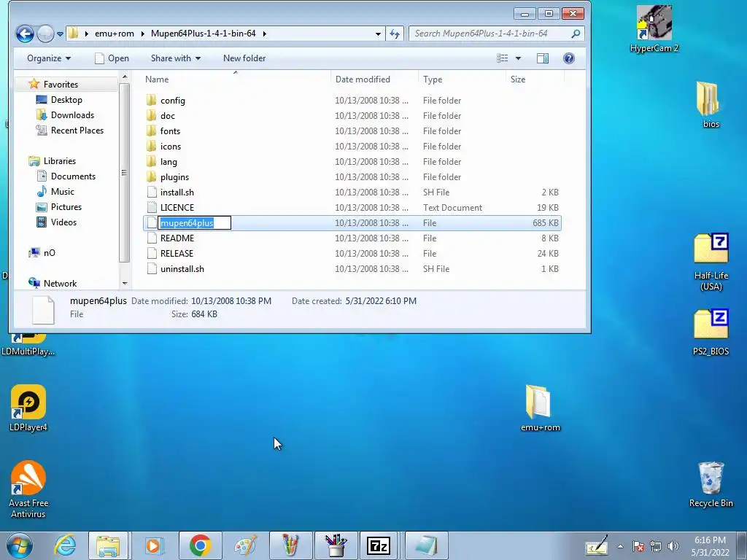Click Mupen64Plus-1-4-1-bin-64 breadcrumb segment
The image size is (747, 560).
click(204, 34)
